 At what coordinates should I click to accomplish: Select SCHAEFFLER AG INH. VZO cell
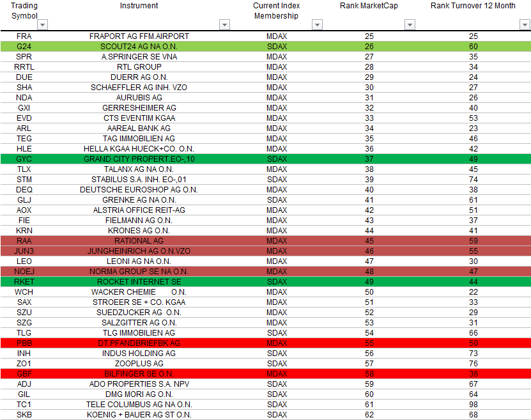click(139, 88)
